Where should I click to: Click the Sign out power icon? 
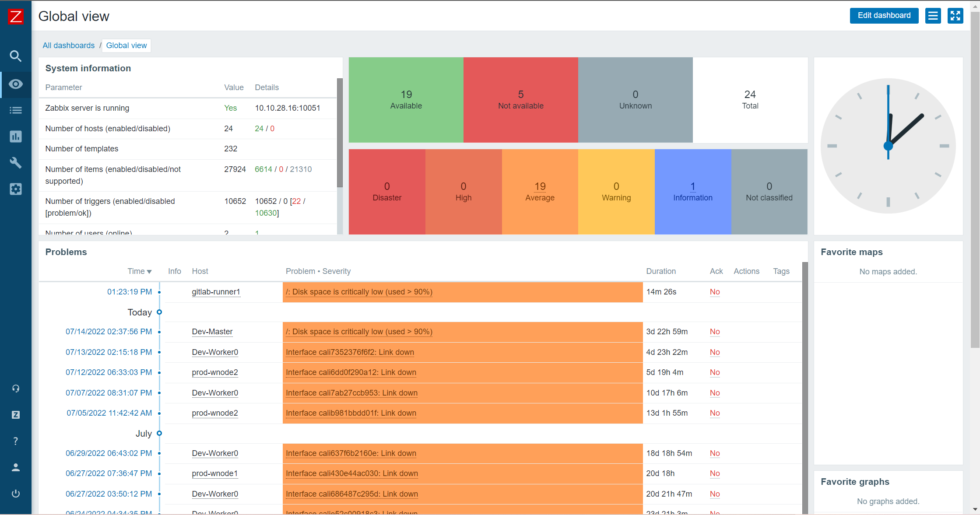pos(16,494)
